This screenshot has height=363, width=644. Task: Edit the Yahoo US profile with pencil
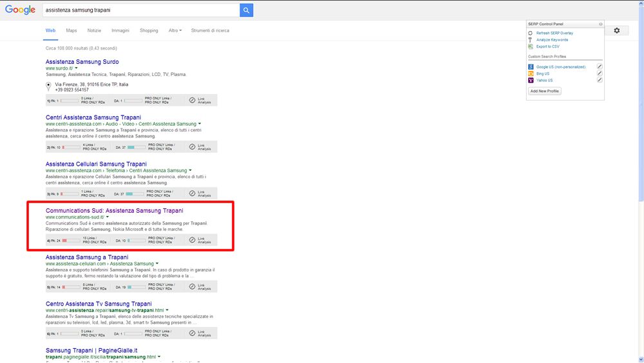(600, 80)
